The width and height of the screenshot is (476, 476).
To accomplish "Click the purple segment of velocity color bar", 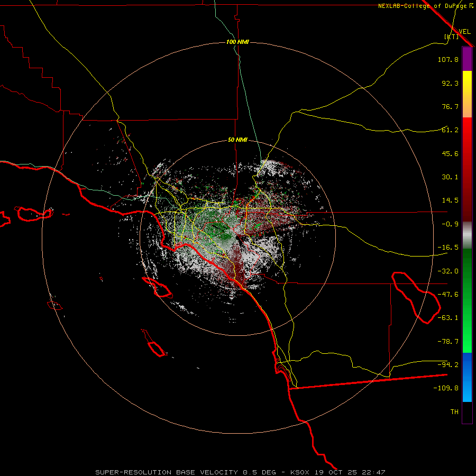I will (467, 59).
